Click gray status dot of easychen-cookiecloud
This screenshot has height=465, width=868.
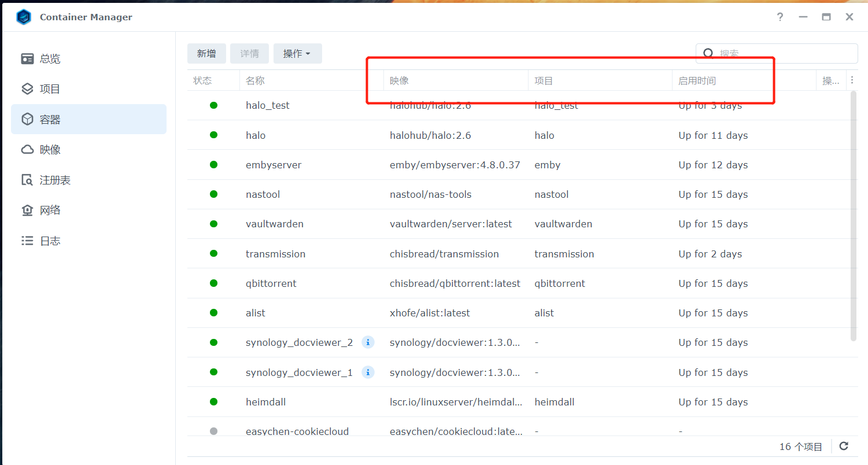tap(213, 431)
